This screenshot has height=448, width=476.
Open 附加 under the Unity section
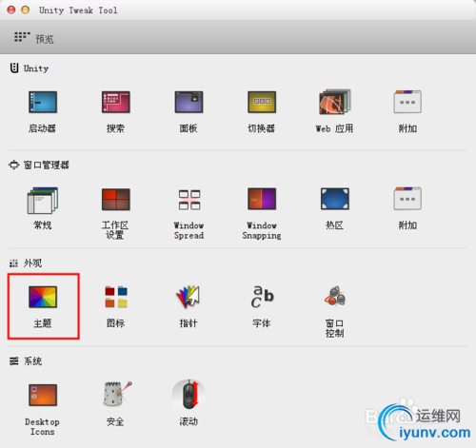click(x=407, y=111)
